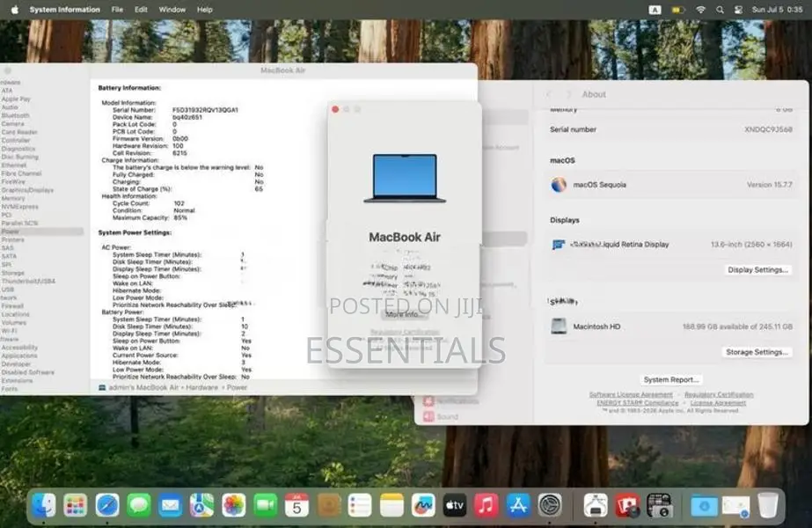Open the Help menu
Image resolution: width=812 pixels, height=528 pixels.
click(x=205, y=10)
